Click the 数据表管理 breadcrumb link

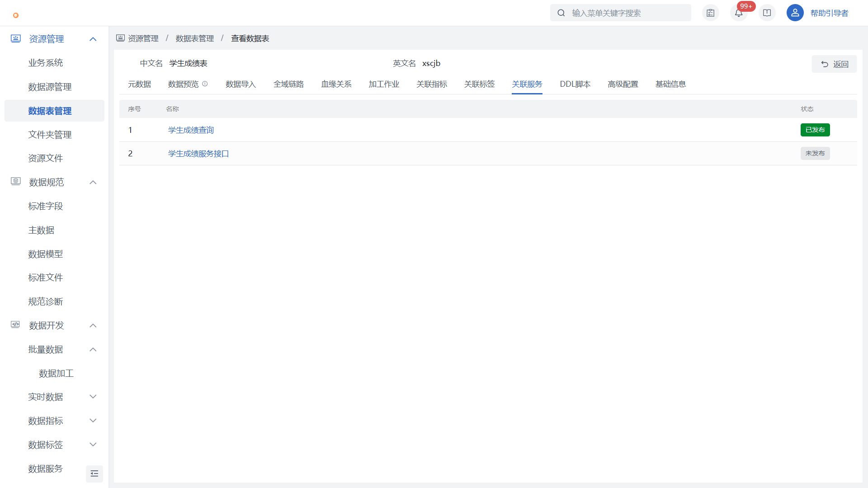pos(195,38)
